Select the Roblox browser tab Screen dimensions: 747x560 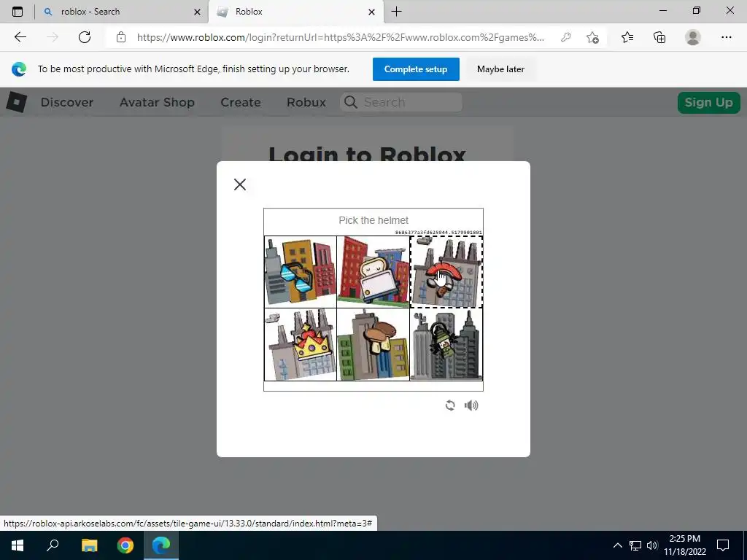pyautogui.click(x=295, y=12)
